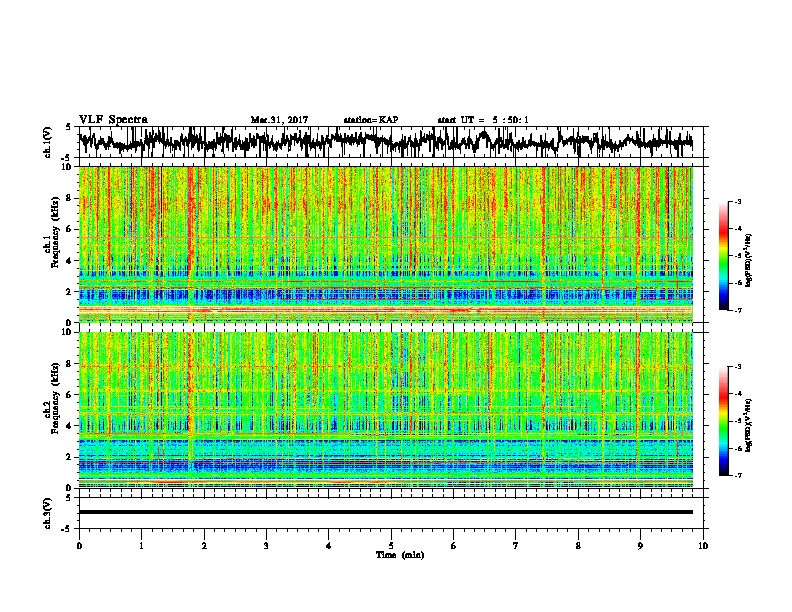Click the time axis tick label "3"
The width and height of the screenshot is (792, 612).
[x=266, y=546]
